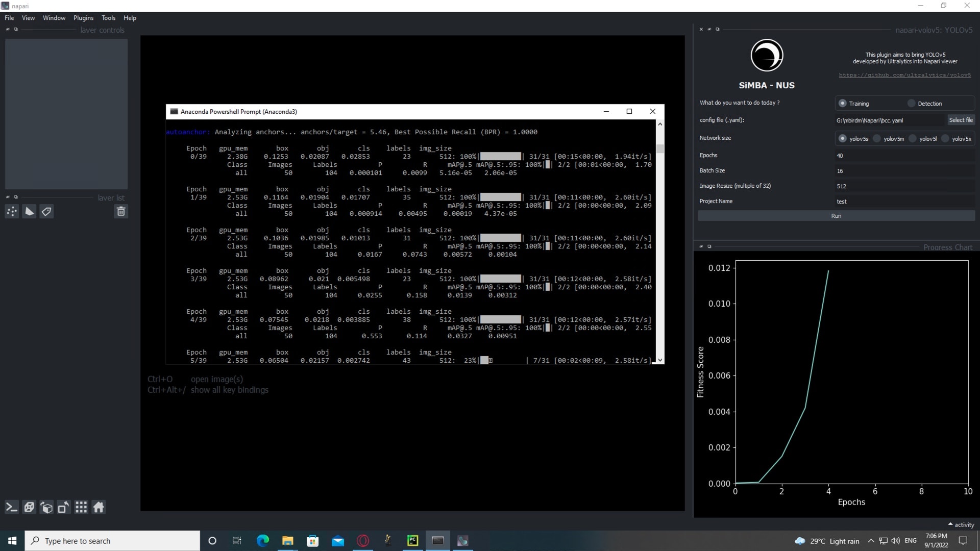Roll dimensions order button
The image size is (980, 551).
click(46, 507)
